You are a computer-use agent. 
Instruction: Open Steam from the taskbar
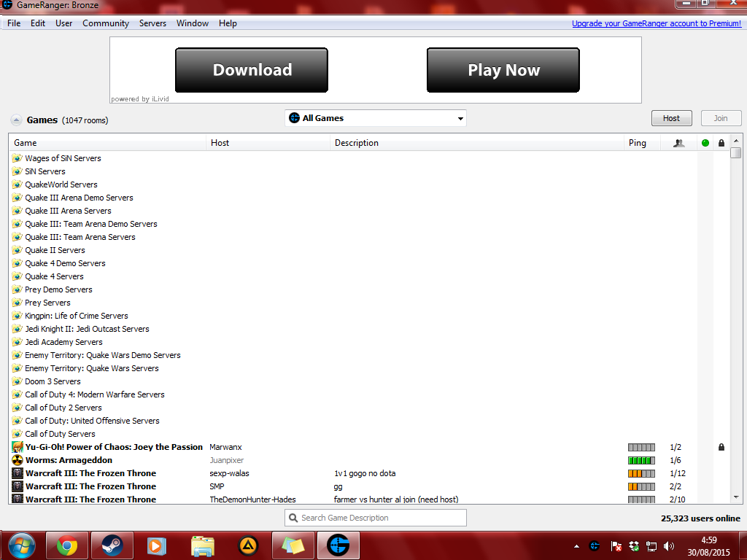[112, 545]
